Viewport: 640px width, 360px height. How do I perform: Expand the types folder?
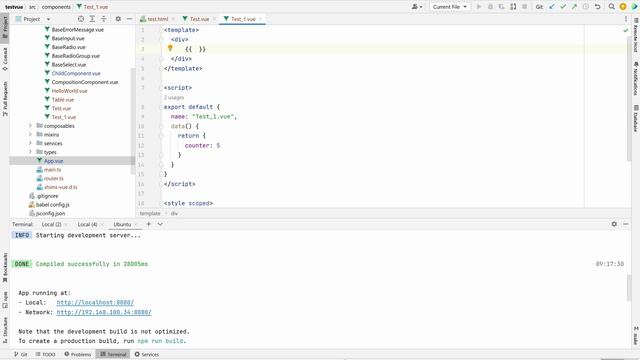[30, 152]
